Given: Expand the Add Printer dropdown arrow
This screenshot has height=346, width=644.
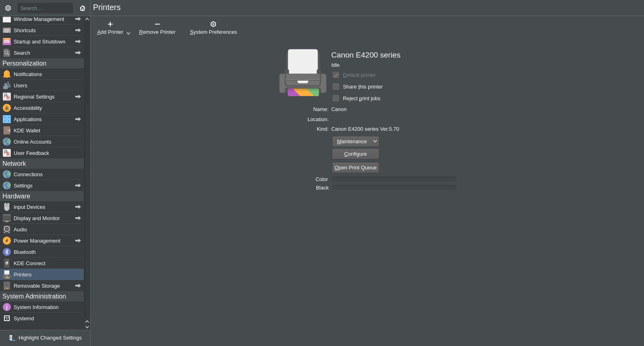Looking at the screenshot, I should [128, 33].
